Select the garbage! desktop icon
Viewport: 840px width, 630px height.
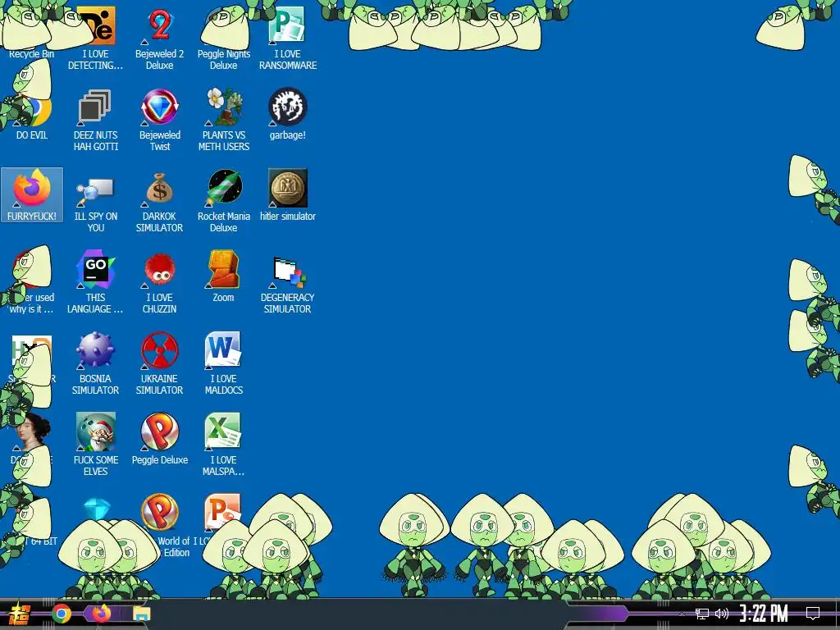point(288,114)
